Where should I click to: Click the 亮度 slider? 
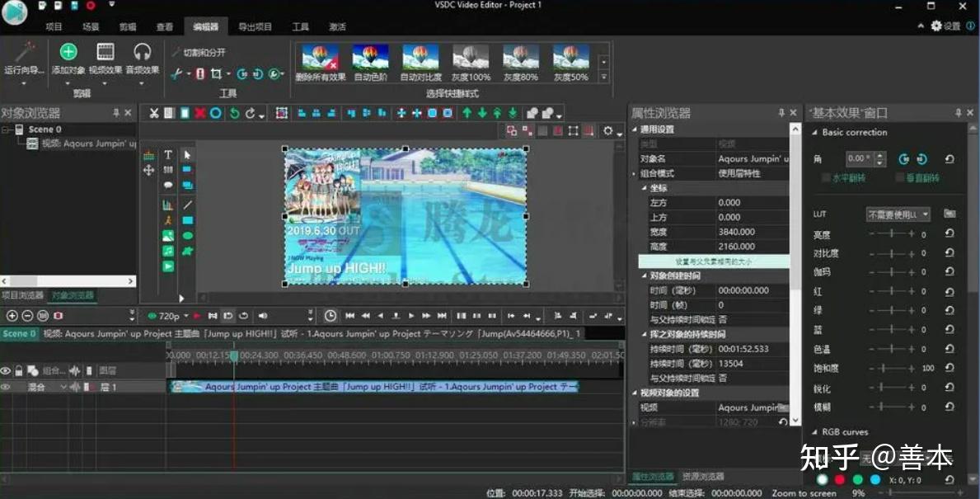click(x=892, y=234)
